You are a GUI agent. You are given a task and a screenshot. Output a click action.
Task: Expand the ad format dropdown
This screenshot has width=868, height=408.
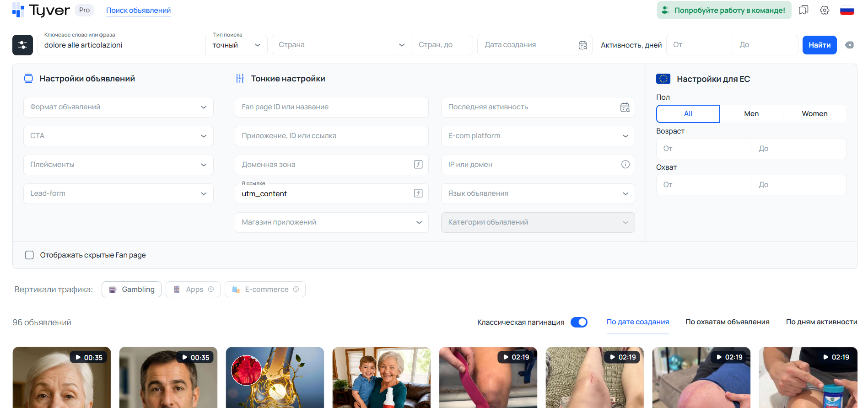point(119,107)
